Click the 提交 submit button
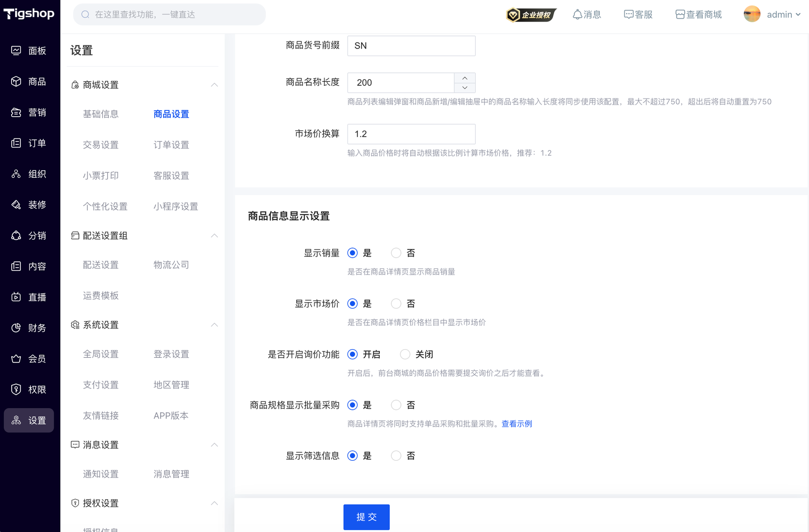 (366, 517)
